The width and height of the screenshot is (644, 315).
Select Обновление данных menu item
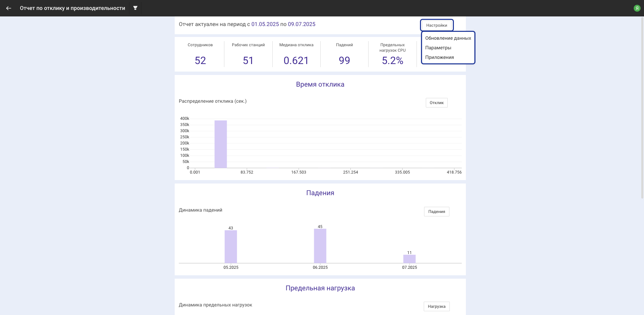pyautogui.click(x=448, y=38)
